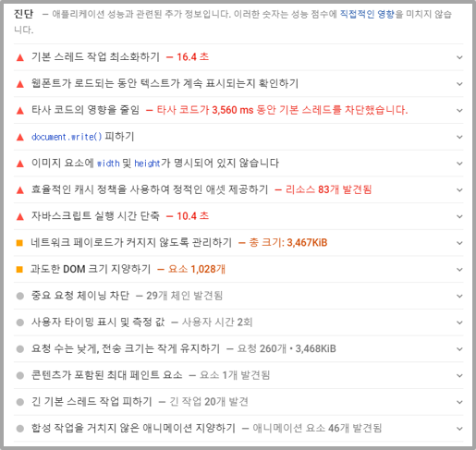
Task: Select the 사용자 시간 2회 value
Action: 217,322
